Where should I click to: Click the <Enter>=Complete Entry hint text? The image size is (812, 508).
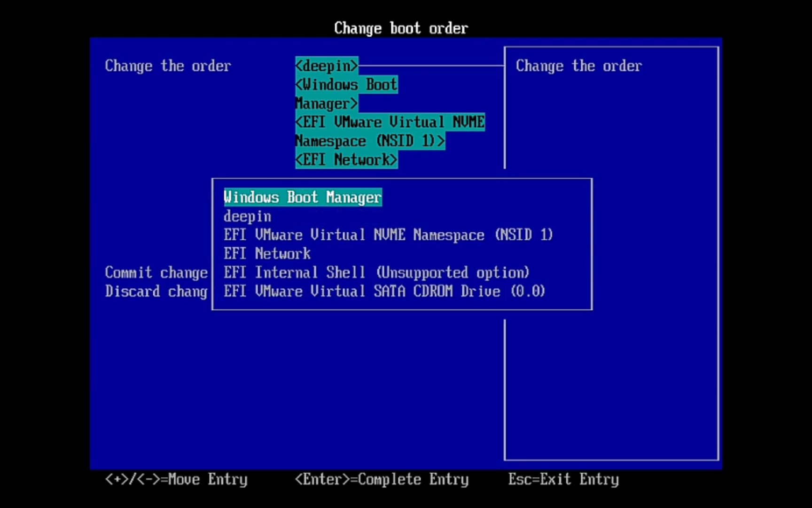(x=382, y=479)
